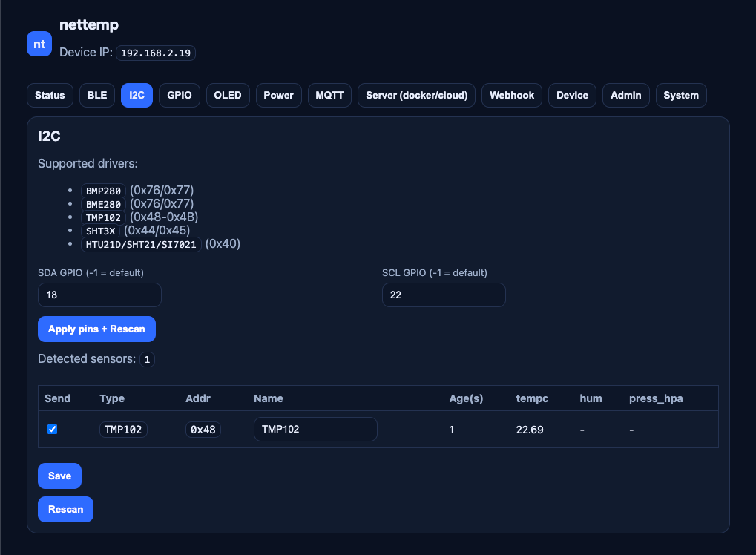Click the SDA GPIO input field
Screen dimensions: 756x555
coord(99,295)
